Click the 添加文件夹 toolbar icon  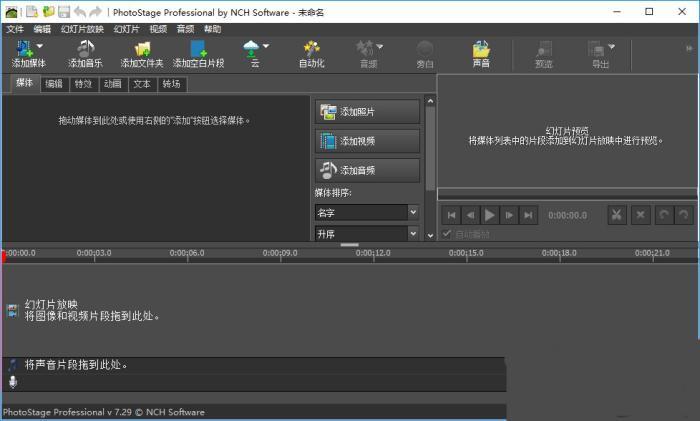(142, 49)
